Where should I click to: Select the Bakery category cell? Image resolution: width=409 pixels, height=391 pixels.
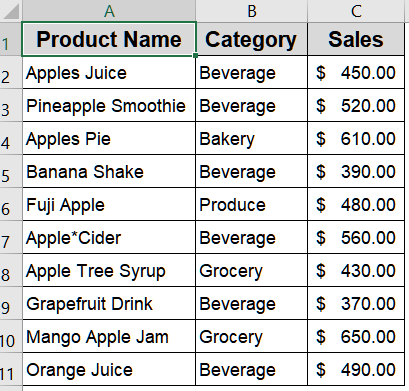pos(252,138)
